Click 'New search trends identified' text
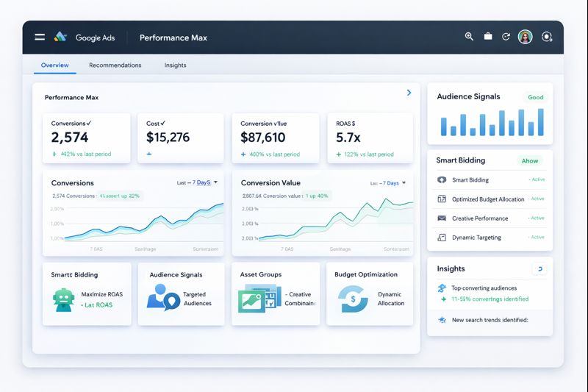Viewport: 588px width, 392px height. point(490,320)
